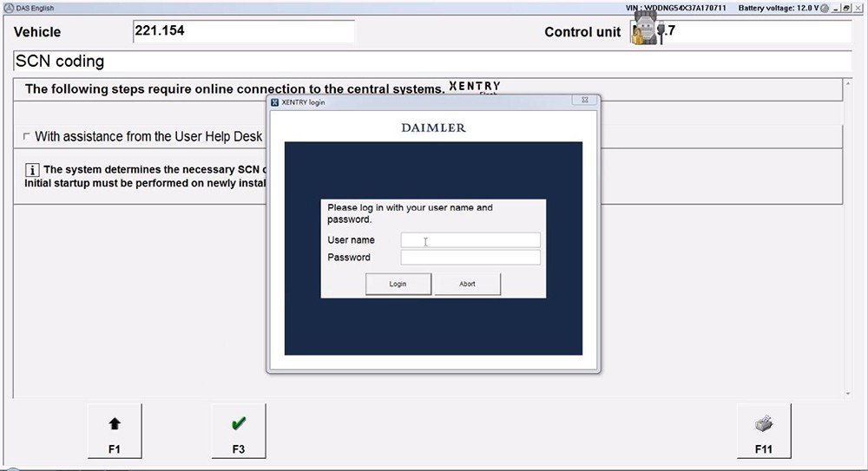Click the info icon beside the SCN text
Image resolution: width=868 pixels, height=471 pixels.
coord(32,170)
